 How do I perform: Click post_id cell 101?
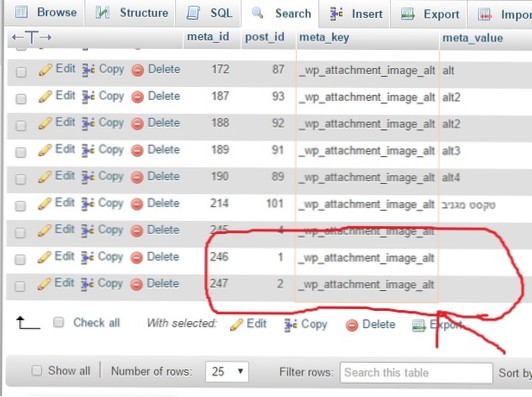(275, 204)
